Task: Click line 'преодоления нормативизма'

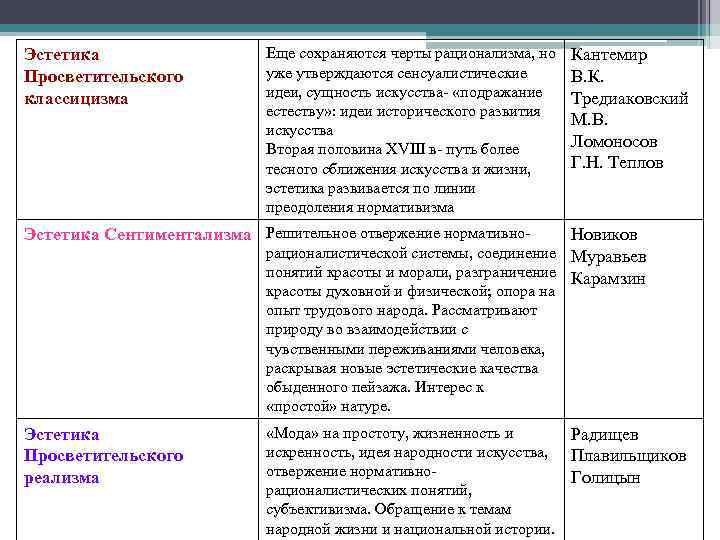Action: [360, 208]
